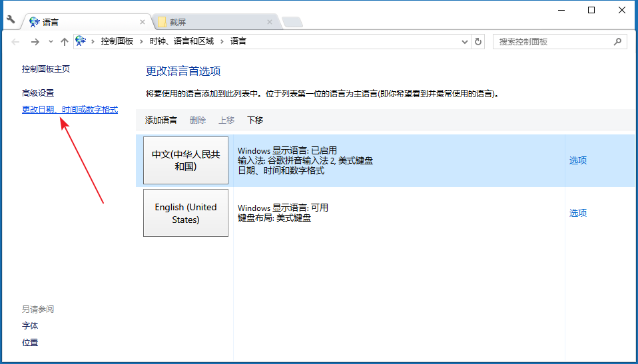Open the recent locations dropdown arrow
The image size is (638, 364).
[51, 42]
